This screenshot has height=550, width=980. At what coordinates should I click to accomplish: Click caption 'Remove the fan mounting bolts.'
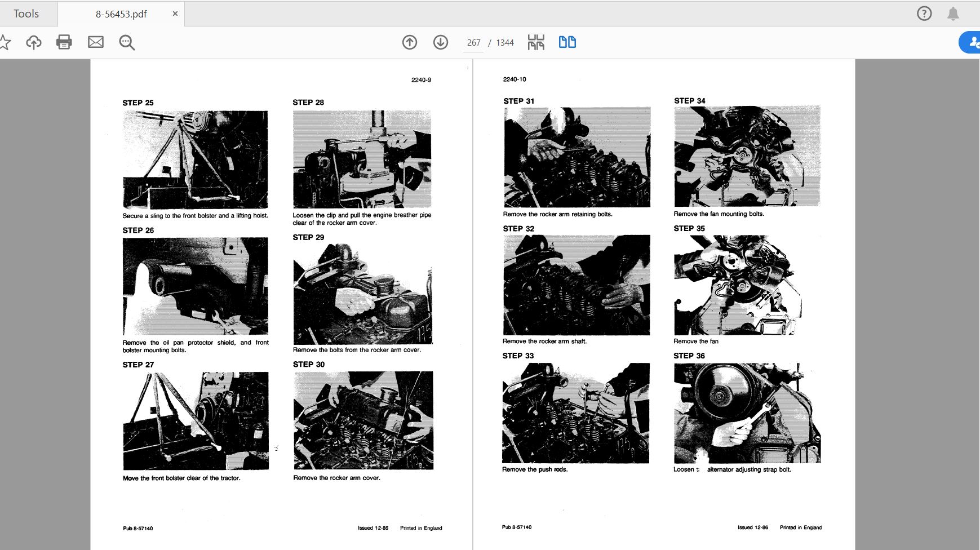pos(719,214)
